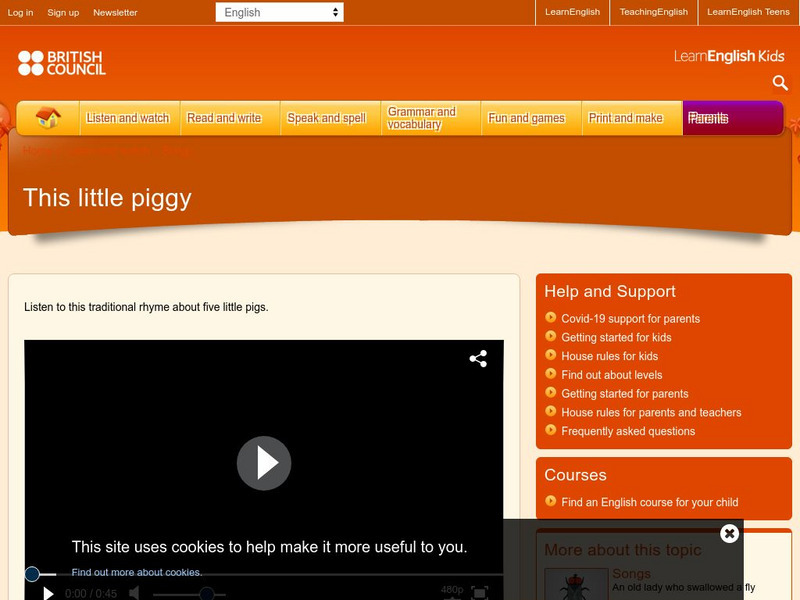Open the language selector dropdown
Image resolution: width=800 pixels, height=600 pixels.
click(280, 12)
